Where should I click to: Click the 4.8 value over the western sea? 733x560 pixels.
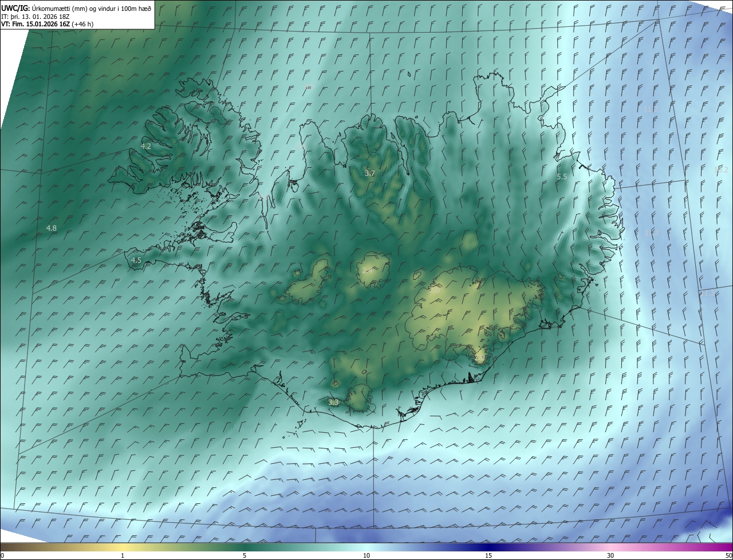(52, 228)
